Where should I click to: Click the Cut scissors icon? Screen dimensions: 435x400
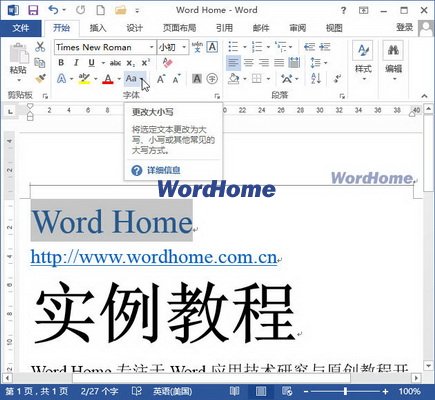pos(40,47)
